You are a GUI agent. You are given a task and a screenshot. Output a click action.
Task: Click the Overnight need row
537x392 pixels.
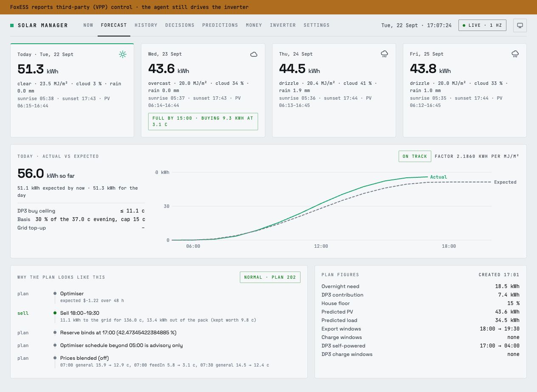pos(420,286)
